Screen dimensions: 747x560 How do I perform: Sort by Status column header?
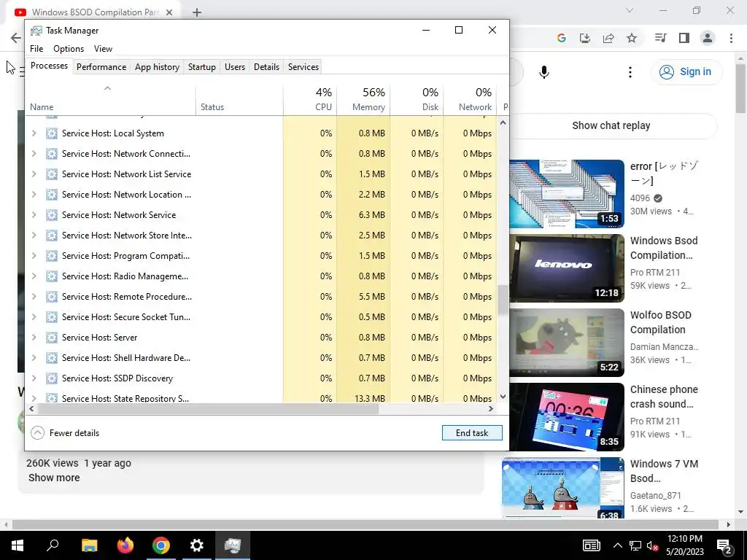click(239, 99)
